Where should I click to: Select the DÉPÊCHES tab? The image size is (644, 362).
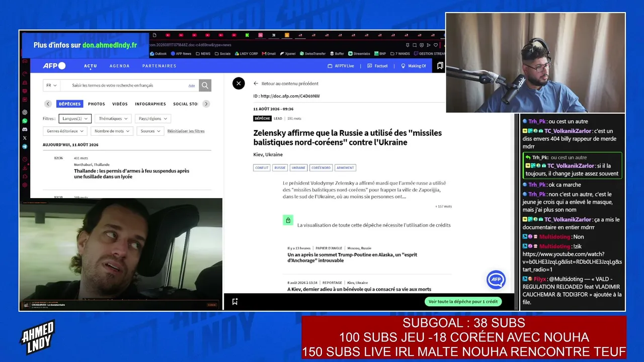tap(69, 104)
